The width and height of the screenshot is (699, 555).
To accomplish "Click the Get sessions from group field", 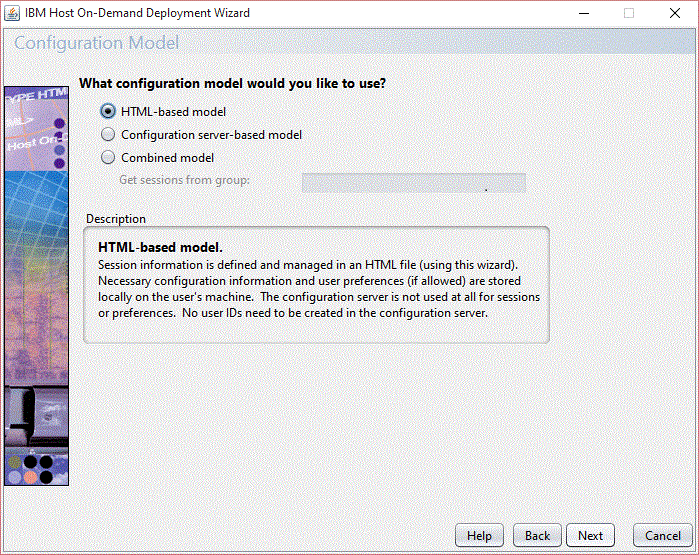I will pyautogui.click(x=414, y=183).
